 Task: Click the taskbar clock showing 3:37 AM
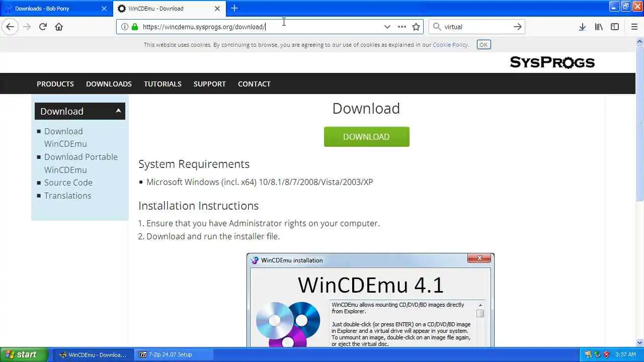click(x=625, y=354)
